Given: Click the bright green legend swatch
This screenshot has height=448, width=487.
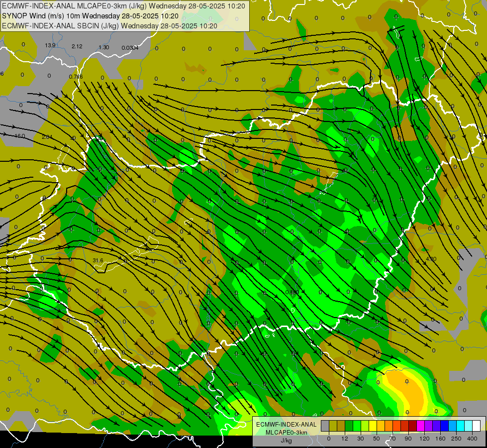Looking at the screenshot, I should click(357, 426).
